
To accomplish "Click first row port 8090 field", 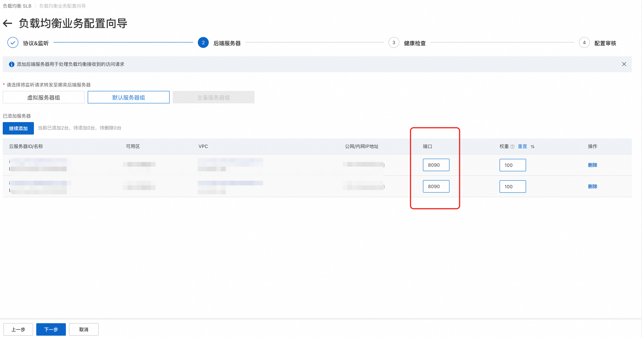I will click(x=436, y=165).
